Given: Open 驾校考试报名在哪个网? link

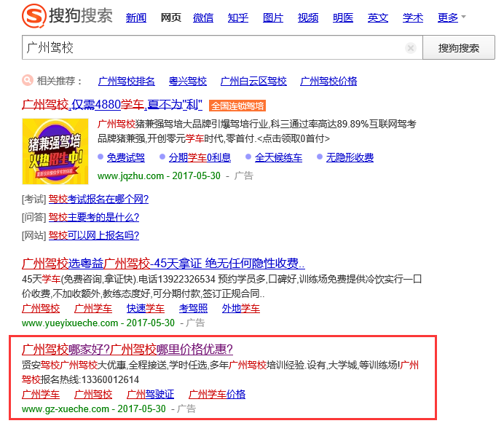Looking at the screenshot, I should 98,200.
